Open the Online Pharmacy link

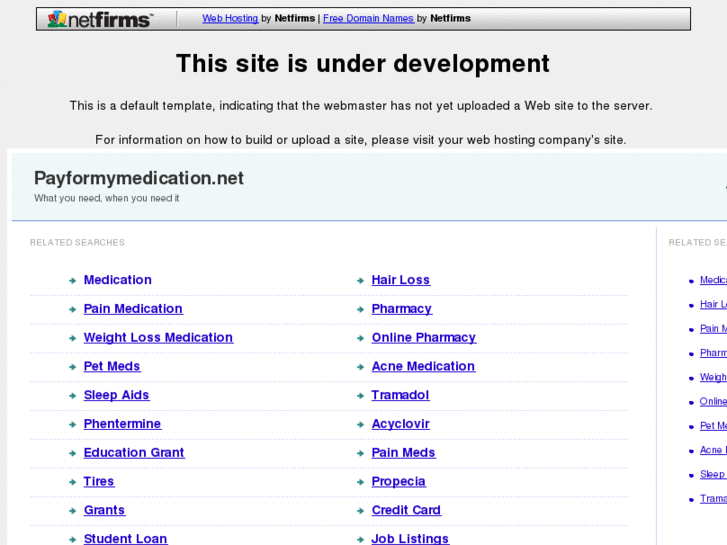click(424, 337)
